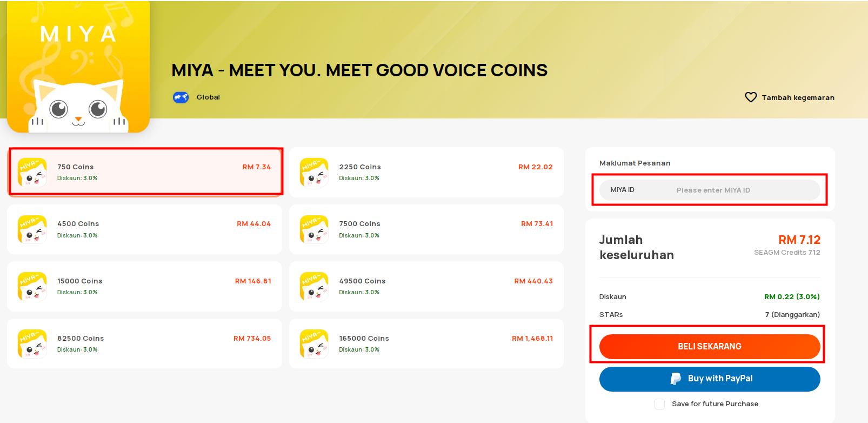Image resolution: width=868 pixels, height=423 pixels.
Task: Choose the RM 734.05 price option
Action: pyautogui.click(x=252, y=339)
